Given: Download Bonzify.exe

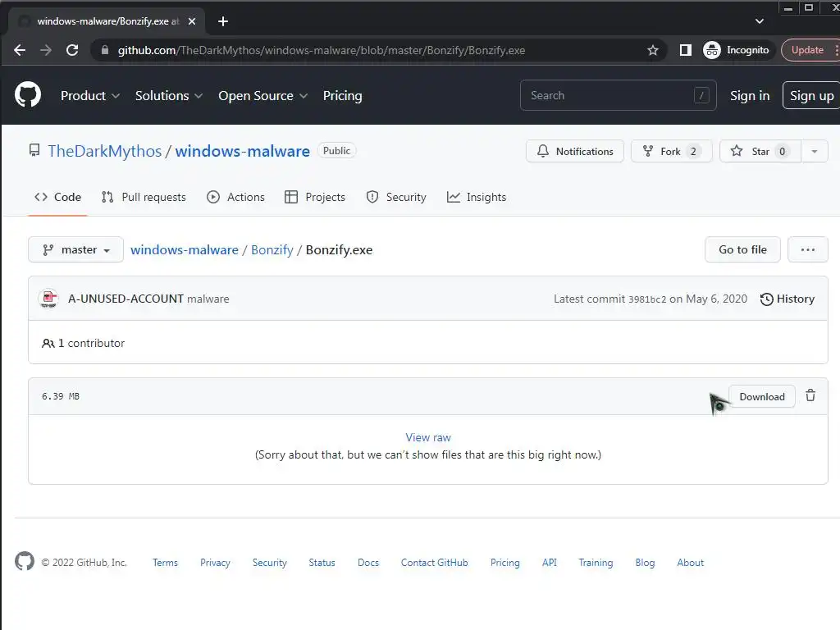Looking at the screenshot, I should (762, 396).
